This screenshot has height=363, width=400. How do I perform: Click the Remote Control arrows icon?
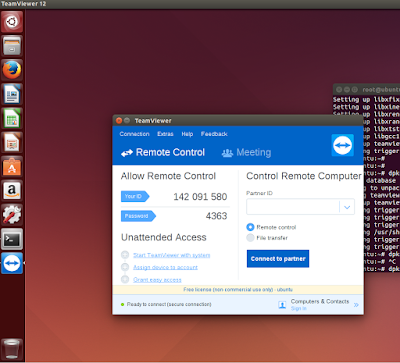point(127,153)
